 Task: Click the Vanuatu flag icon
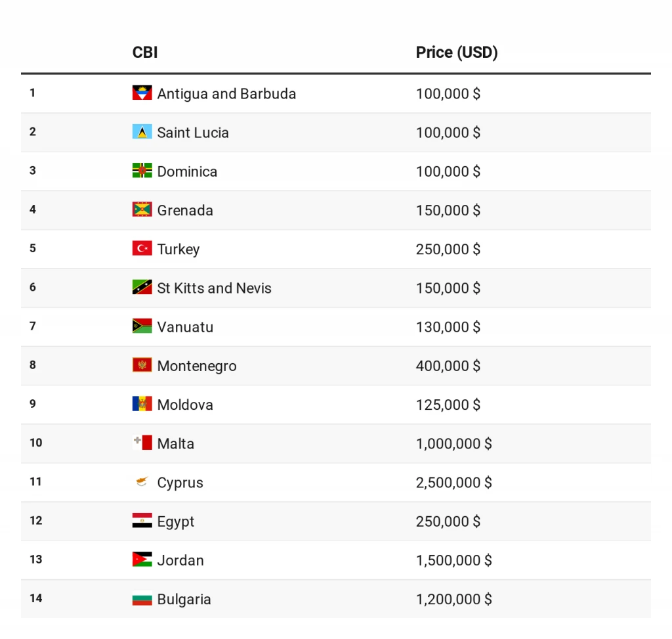click(x=142, y=326)
